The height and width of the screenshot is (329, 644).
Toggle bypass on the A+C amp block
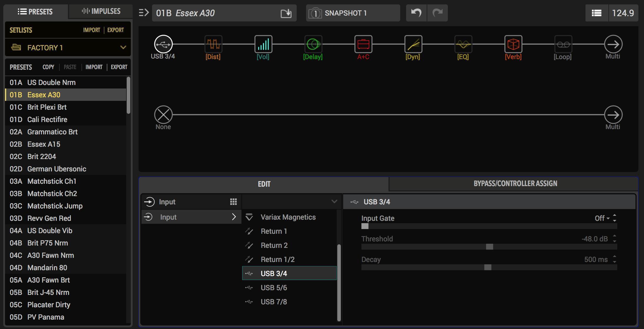pyautogui.click(x=363, y=44)
